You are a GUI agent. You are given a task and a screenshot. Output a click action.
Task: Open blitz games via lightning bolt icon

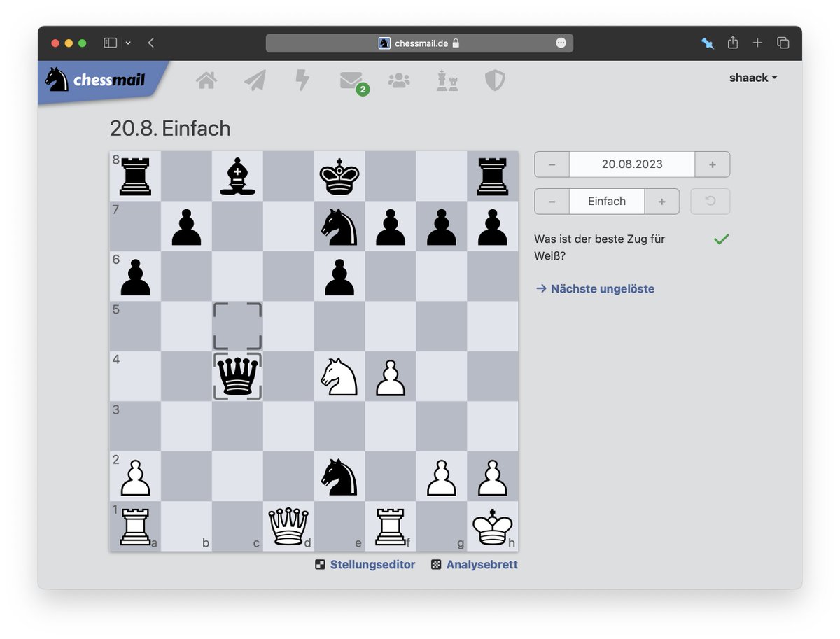(x=302, y=80)
